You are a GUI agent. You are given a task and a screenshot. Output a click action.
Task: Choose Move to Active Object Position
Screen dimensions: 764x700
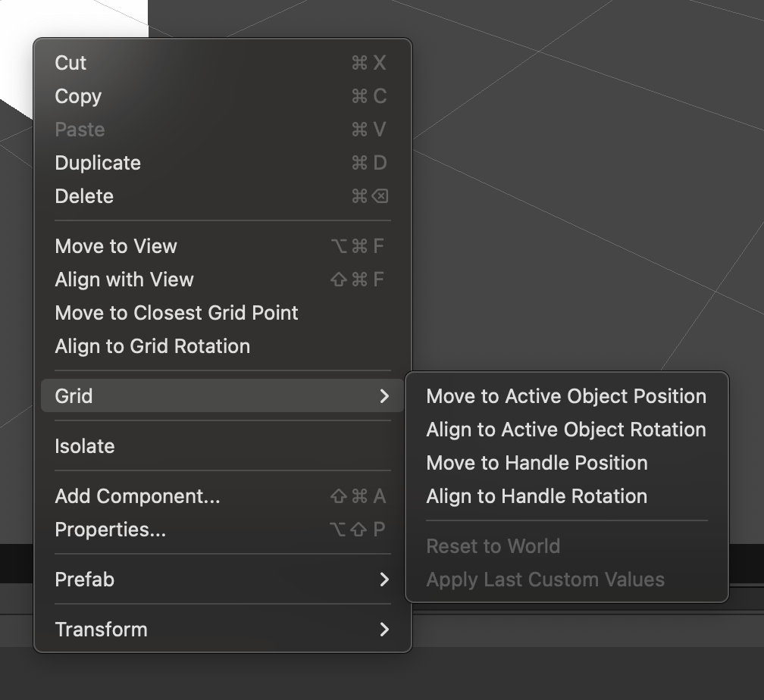(x=567, y=396)
